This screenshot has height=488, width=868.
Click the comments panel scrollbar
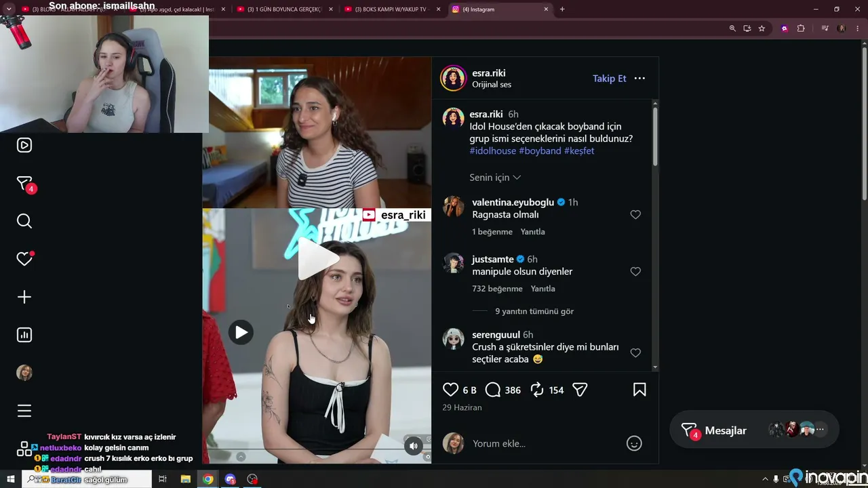[655, 136]
